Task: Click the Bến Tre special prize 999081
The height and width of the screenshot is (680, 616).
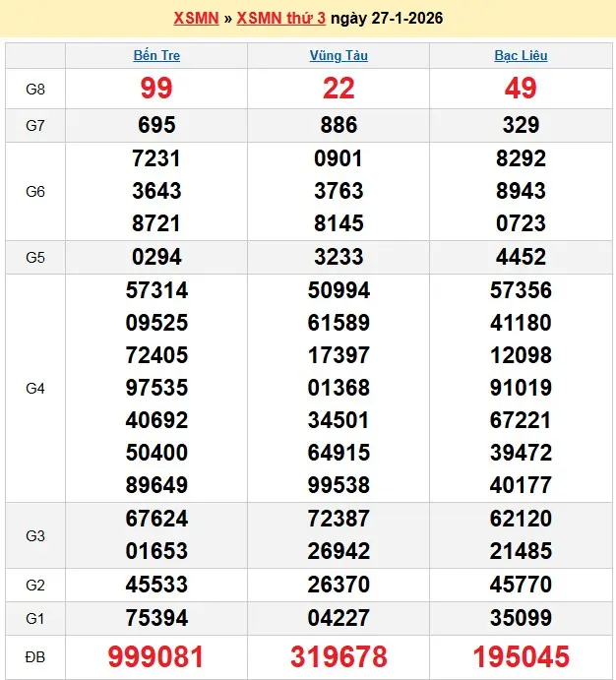Action: [x=156, y=656]
